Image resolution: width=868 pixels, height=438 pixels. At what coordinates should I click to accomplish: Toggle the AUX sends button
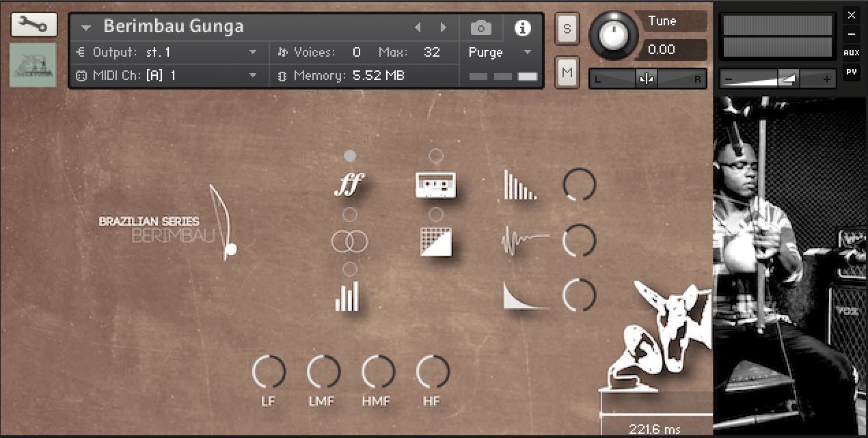(x=851, y=53)
